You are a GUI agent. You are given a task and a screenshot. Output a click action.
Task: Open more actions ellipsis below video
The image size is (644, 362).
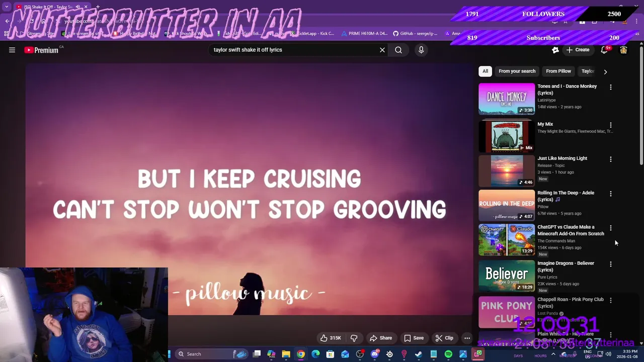[x=467, y=338]
